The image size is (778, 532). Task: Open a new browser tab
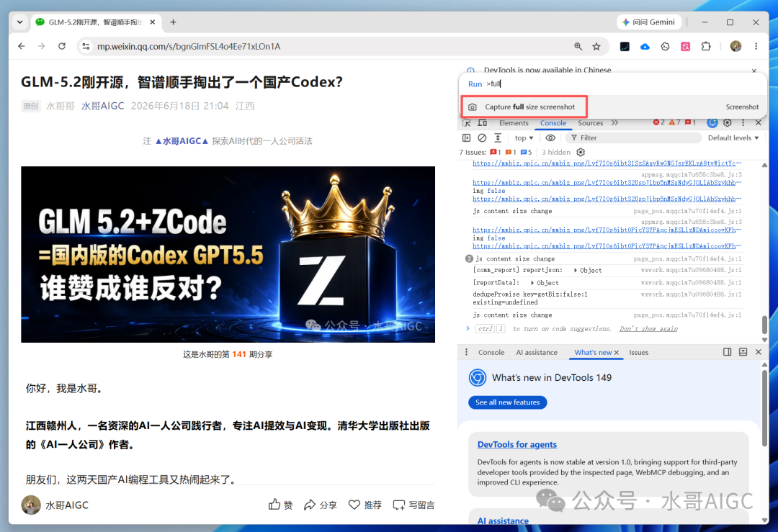click(x=173, y=22)
